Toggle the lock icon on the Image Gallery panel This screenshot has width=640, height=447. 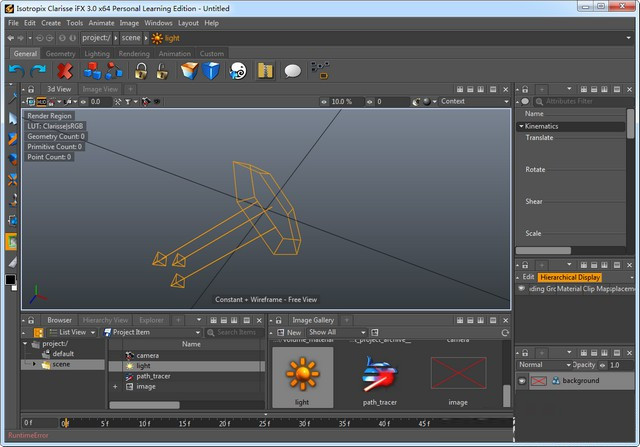click(x=278, y=320)
